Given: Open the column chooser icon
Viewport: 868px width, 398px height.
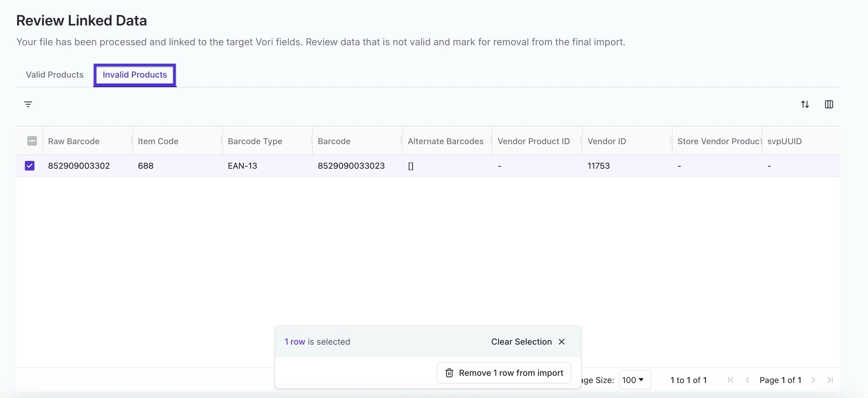Looking at the screenshot, I should click(829, 105).
